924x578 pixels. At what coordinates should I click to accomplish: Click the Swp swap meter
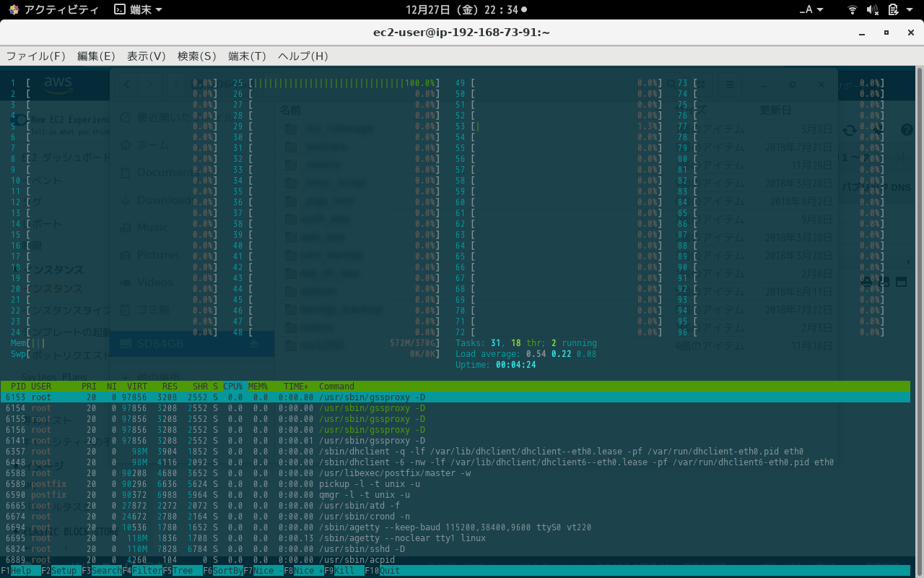coord(225,354)
